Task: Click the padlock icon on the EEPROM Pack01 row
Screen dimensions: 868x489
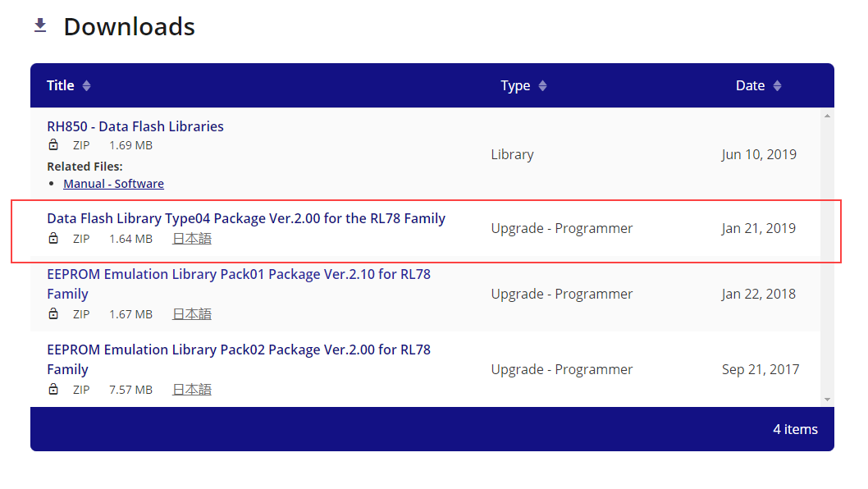Action: (x=53, y=313)
